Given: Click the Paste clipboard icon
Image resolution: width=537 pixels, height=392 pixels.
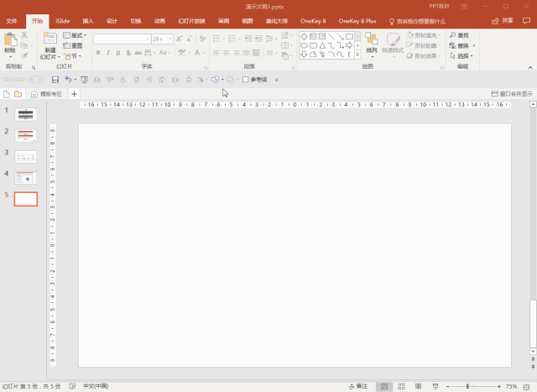Looking at the screenshot, I should [x=10, y=39].
